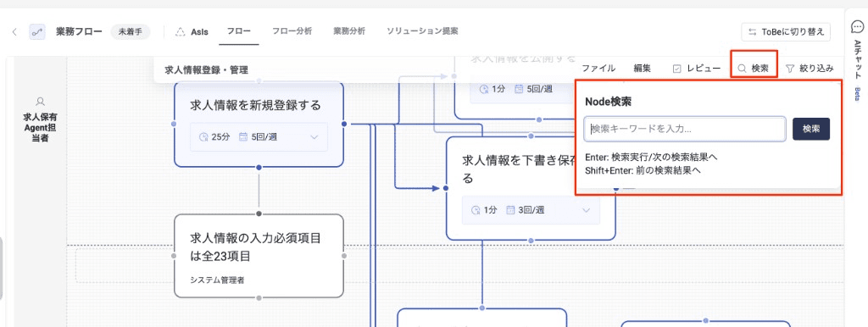Viewport: 868px width, 327px height.
Task: Click the dark 検索 button in Node検索
Action: tap(811, 129)
